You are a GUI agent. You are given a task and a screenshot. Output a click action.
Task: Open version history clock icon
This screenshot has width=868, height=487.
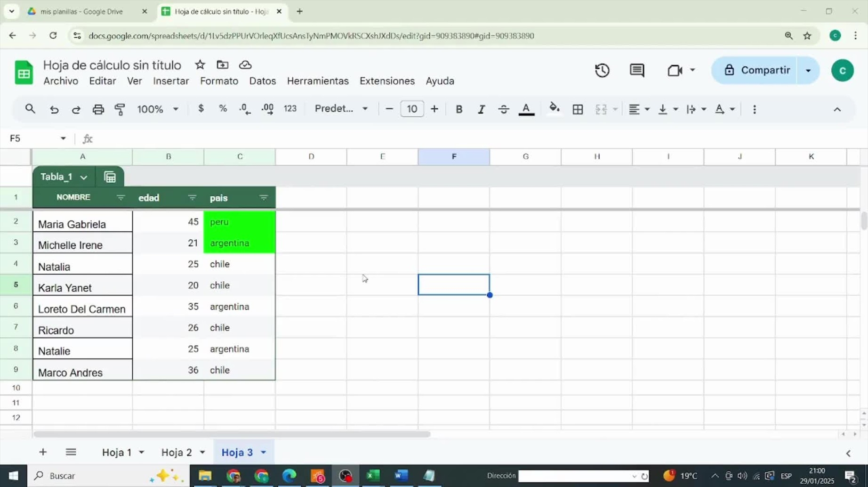pos(602,70)
